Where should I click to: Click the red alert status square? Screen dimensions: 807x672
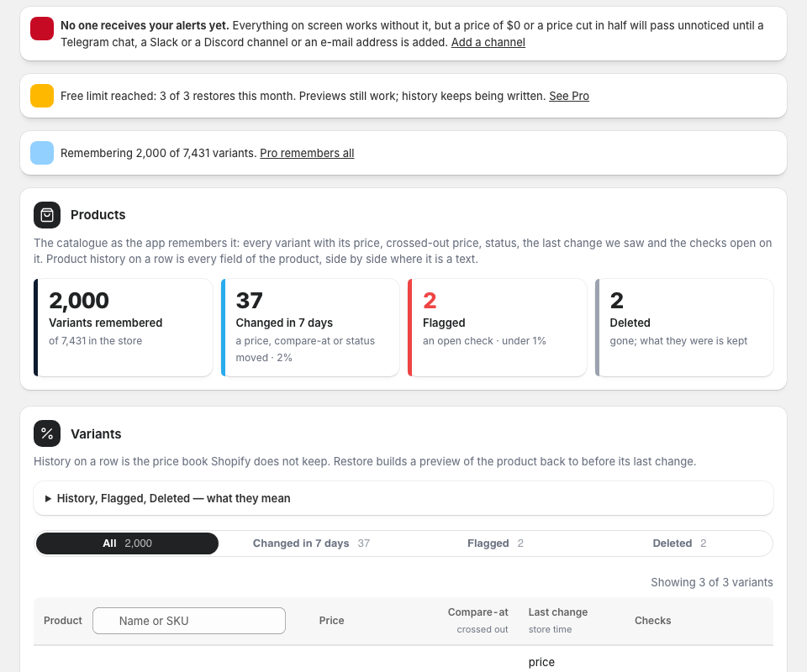point(42,29)
